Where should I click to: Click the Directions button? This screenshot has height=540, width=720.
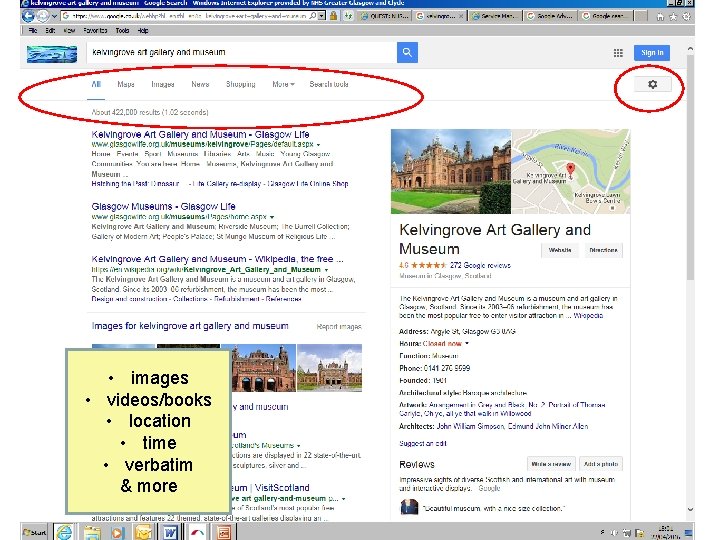click(603, 250)
